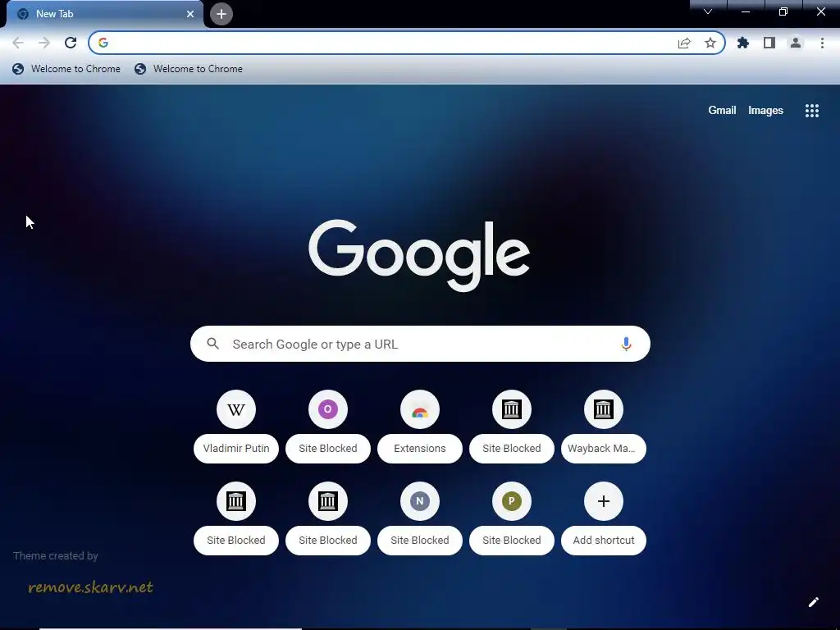Open the tab search chevron
The height and width of the screenshot is (630, 840).
tap(708, 11)
